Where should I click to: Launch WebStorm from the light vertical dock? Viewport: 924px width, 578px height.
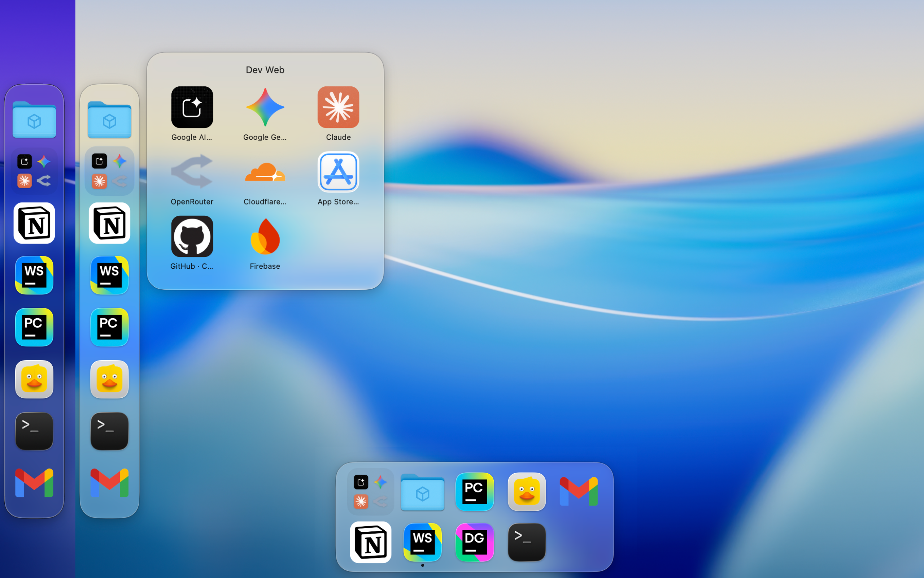pos(110,275)
